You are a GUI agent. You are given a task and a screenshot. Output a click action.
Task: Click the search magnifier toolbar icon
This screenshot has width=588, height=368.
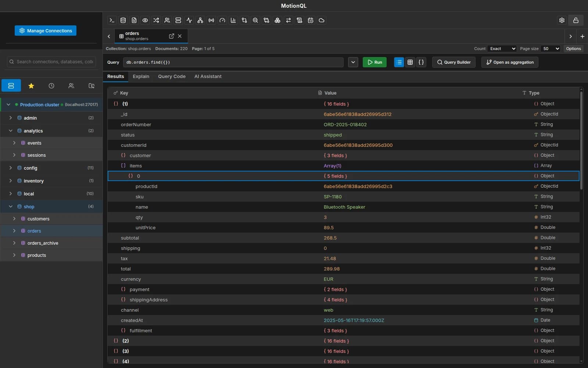[x=255, y=20]
